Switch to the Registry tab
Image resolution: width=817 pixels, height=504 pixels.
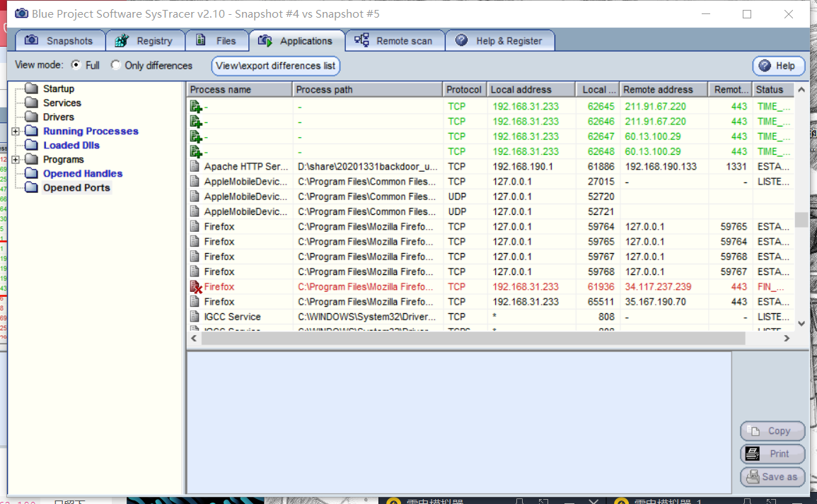pyautogui.click(x=145, y=40)
